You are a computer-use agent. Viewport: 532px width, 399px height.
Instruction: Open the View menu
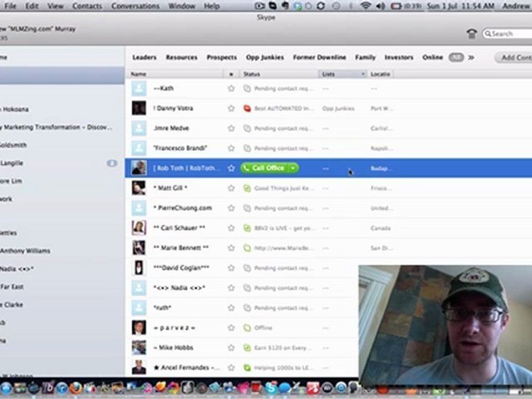click(55, 6)
